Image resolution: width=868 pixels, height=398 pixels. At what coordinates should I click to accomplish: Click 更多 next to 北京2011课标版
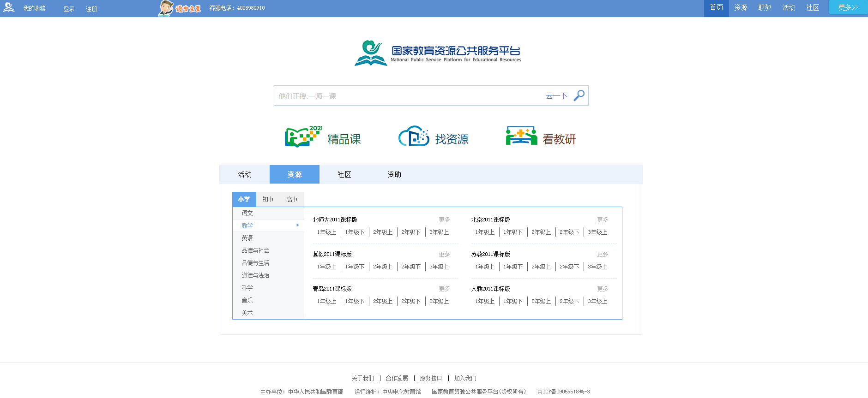603,220
